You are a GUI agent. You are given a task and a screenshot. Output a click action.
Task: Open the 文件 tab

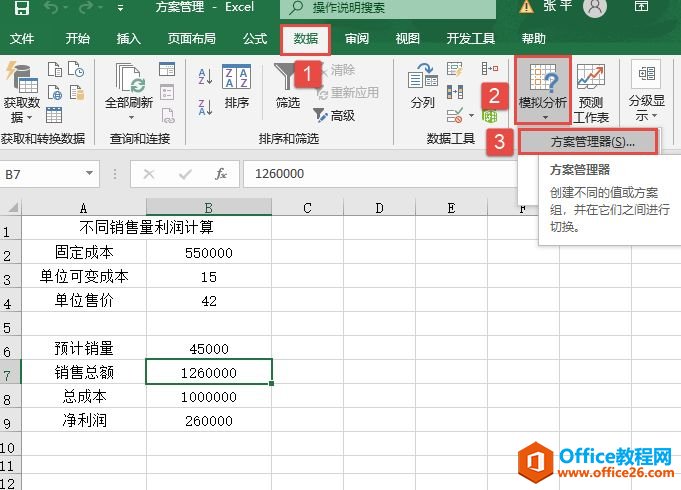[x=22, y=39]
